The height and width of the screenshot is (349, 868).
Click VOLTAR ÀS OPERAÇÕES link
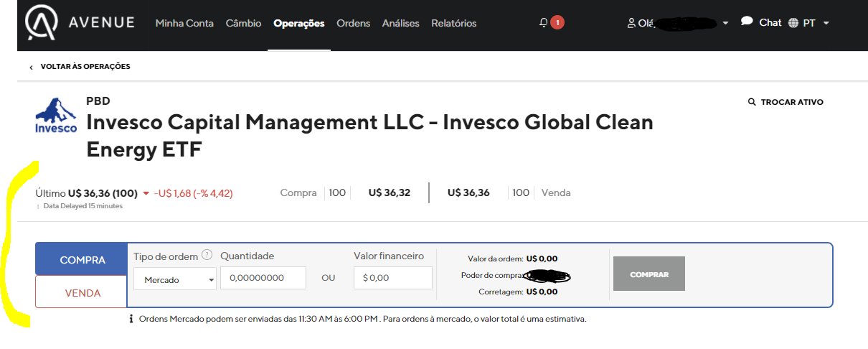coord(85,67)
